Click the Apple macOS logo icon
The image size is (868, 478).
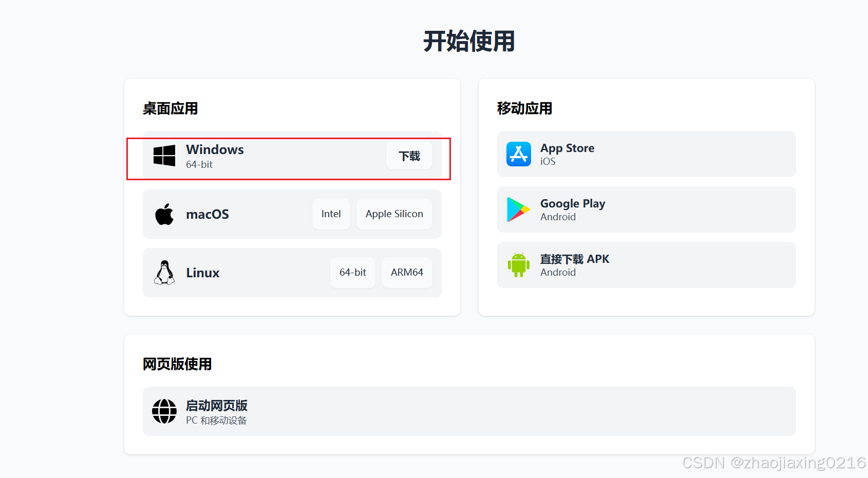pos(164,214)
